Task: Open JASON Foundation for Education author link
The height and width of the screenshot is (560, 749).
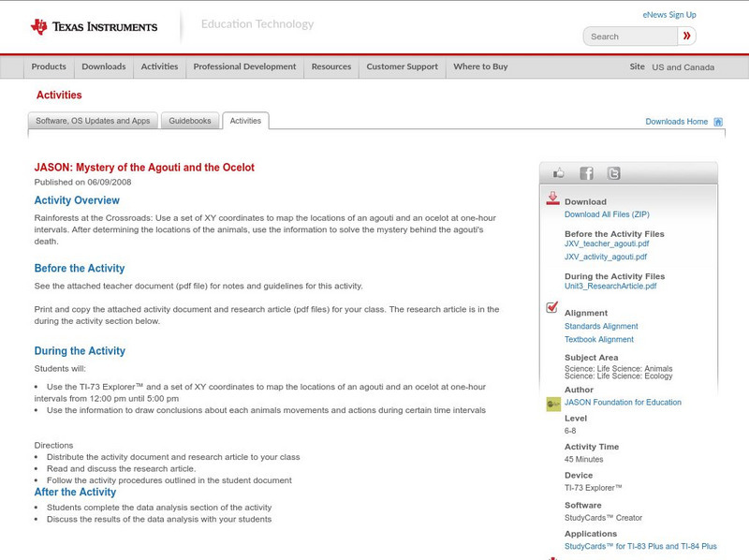Action: click(623, 403)
